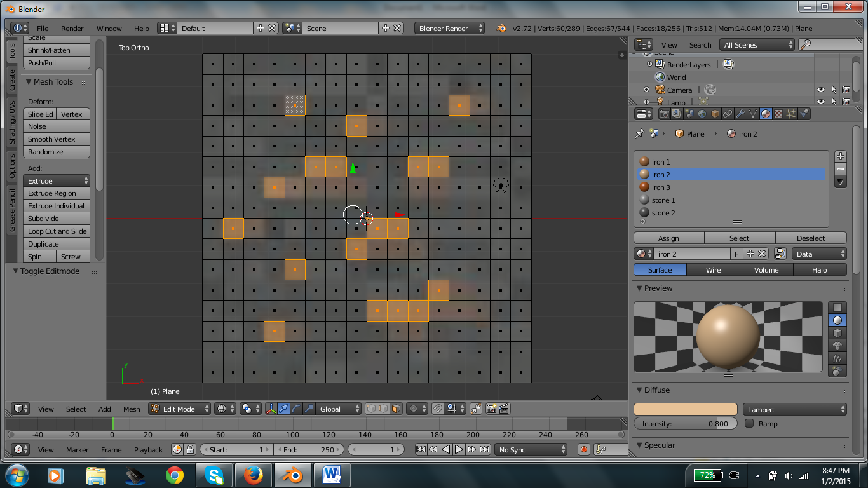Select the Translate manipulator arrow icon

point(284,409)
